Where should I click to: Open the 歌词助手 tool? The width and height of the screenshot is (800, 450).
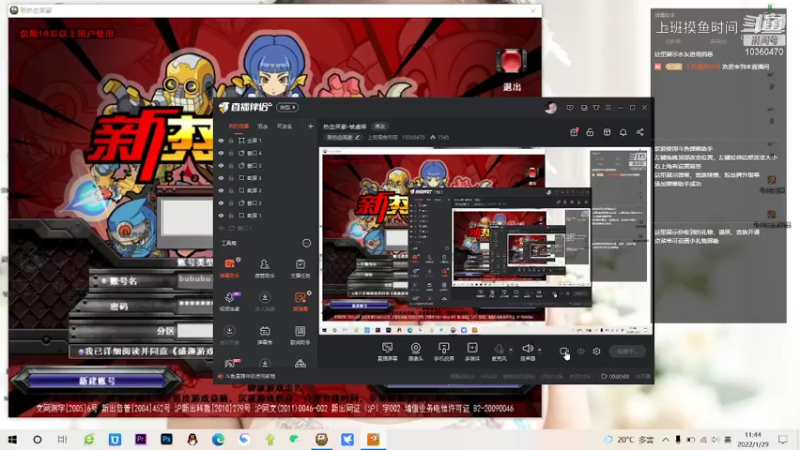[300, 335]
